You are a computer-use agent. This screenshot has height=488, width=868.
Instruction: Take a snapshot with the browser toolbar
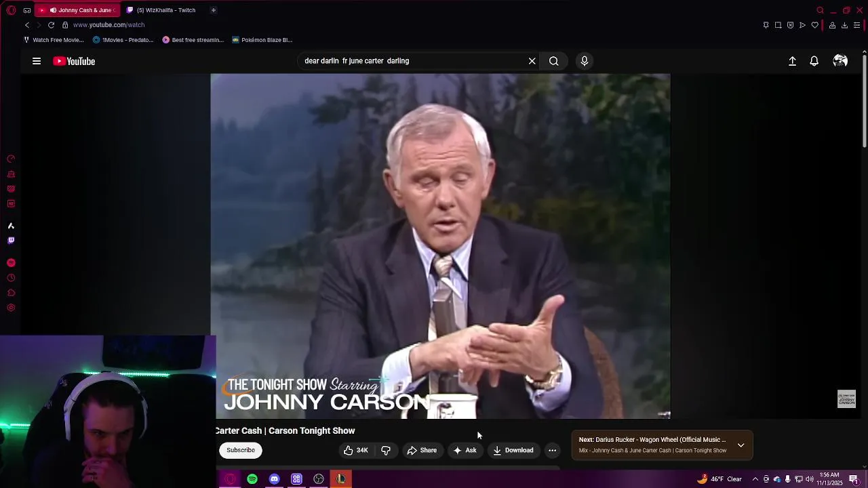778,25
